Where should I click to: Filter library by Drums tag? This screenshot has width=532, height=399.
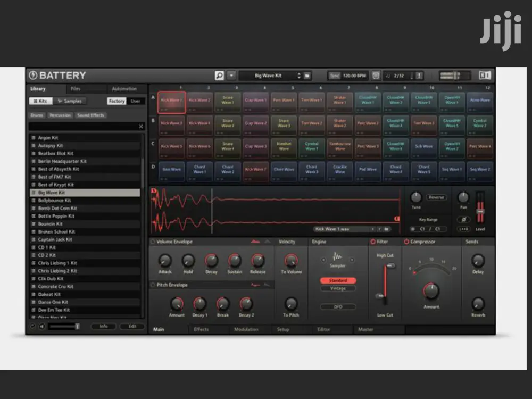37,115
